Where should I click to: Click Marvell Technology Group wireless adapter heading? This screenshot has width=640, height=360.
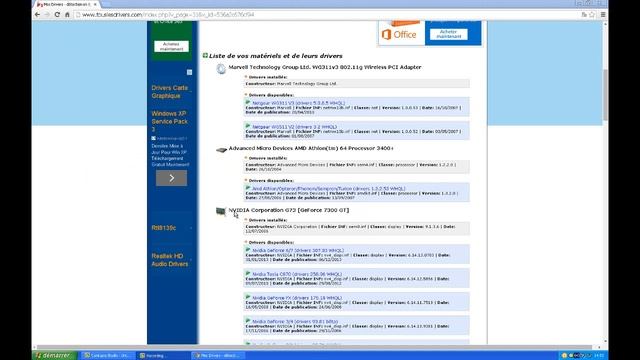pyautogui.click(x=324, y=67)
